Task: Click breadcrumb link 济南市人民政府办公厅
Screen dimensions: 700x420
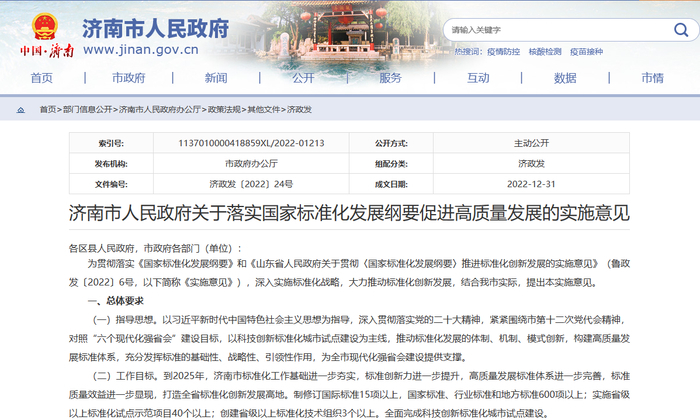Action: [x=160, y=109]
